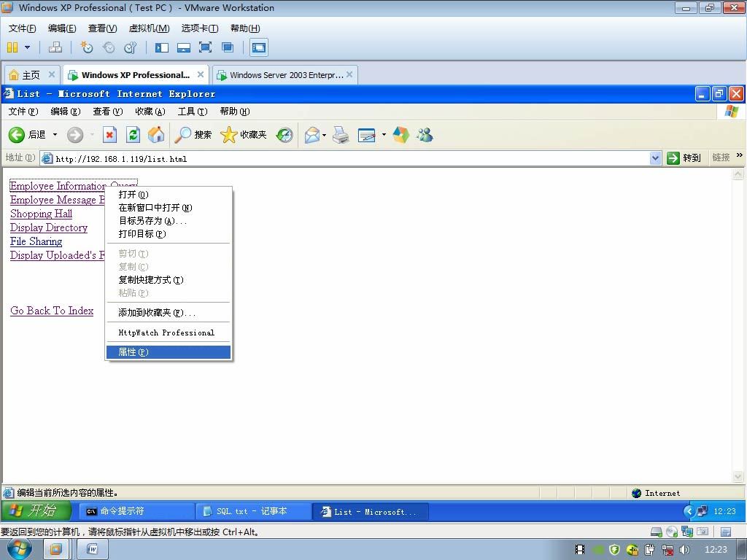This screenshot has height=560, width=747.
Task: Open the IE 工具(T) menu
Action: coord(193,112)
